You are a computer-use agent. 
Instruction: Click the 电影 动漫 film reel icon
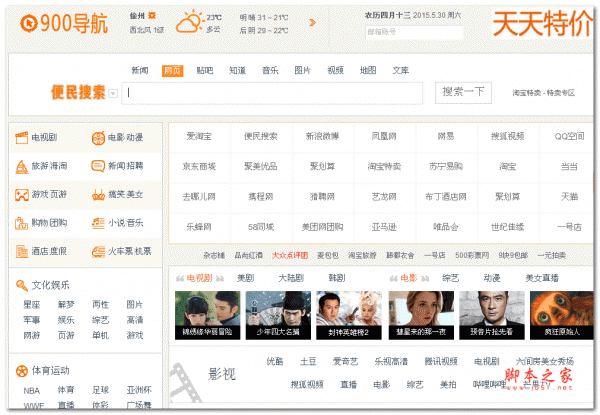click(x=98, y=138)
